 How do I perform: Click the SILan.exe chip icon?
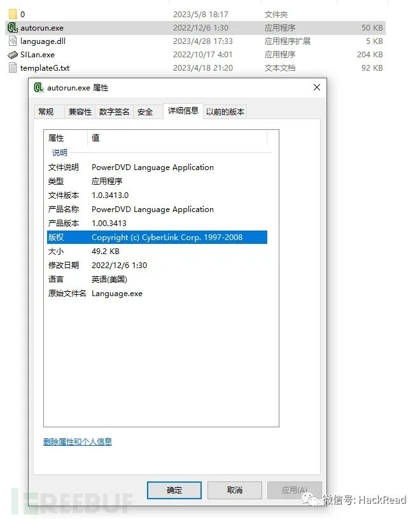[13, 55]
